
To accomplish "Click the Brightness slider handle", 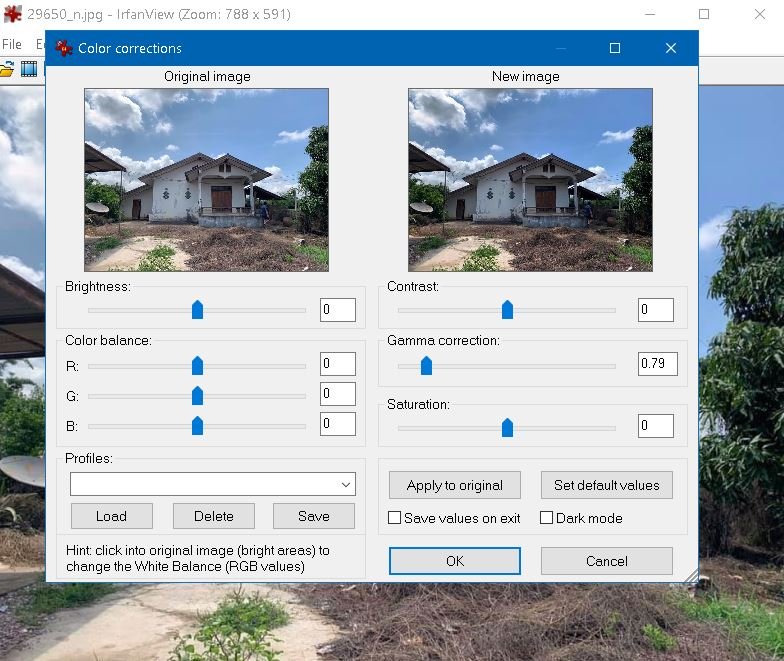I will pos(198,310).
